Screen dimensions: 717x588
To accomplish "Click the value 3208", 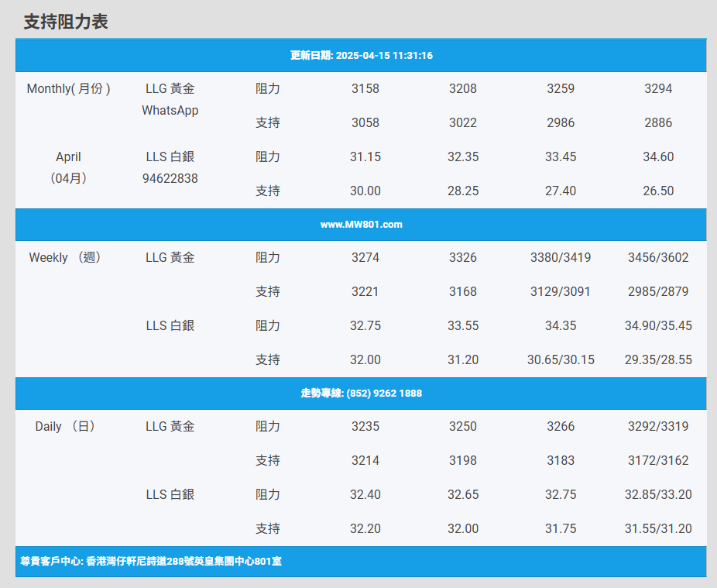I will (463, 88).
